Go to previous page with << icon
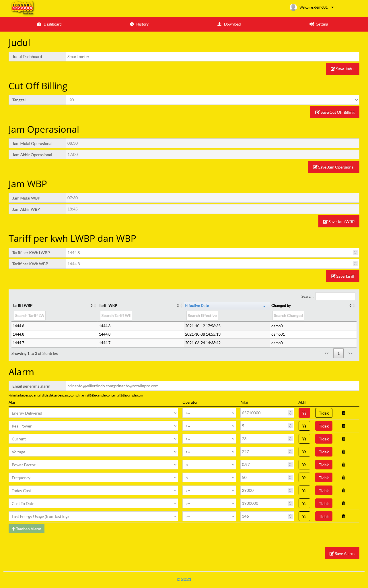Viewport: 368px width, 588px height. (326, 353)
